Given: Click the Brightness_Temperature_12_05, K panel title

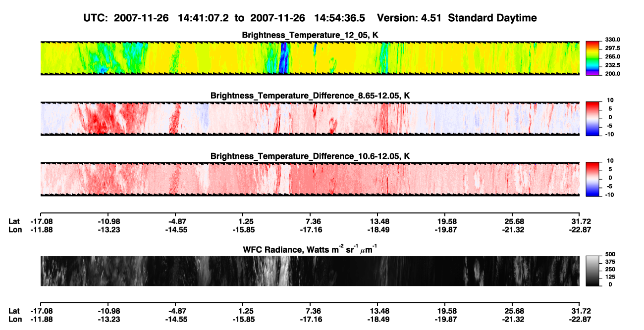Looking at the screenshot, I should click(310, 35).
